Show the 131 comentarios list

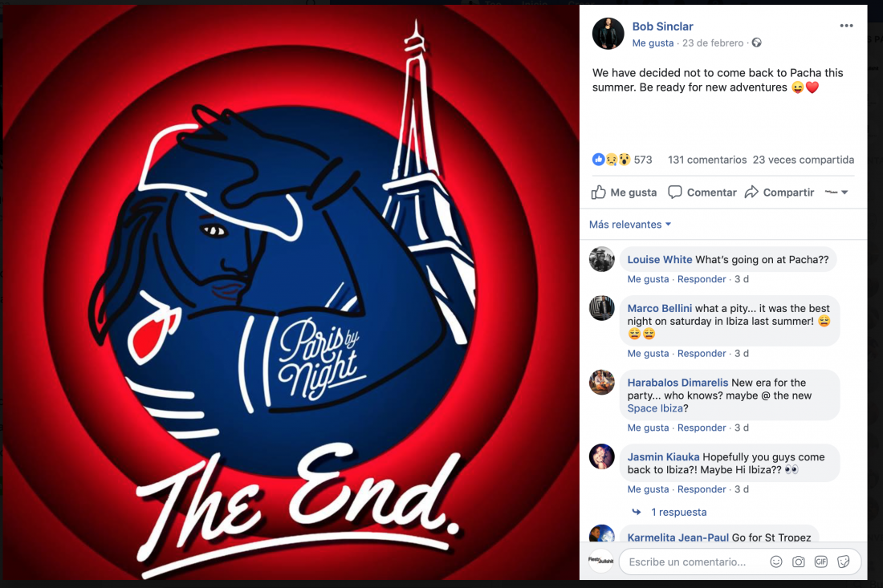coord(707,160)
